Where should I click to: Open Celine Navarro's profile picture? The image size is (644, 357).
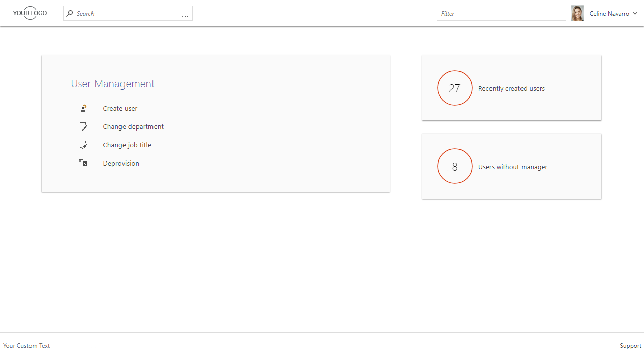click(577, 13)
